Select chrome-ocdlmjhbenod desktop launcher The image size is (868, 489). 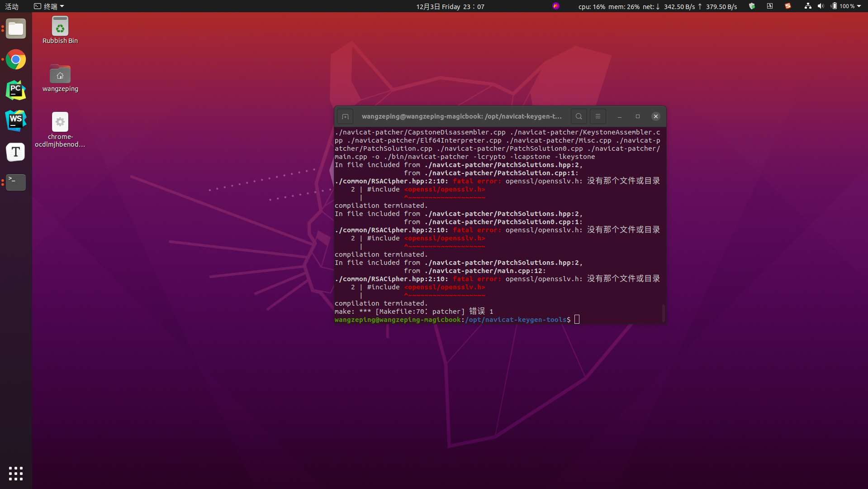pyautogui.click(x=60, y=130)
